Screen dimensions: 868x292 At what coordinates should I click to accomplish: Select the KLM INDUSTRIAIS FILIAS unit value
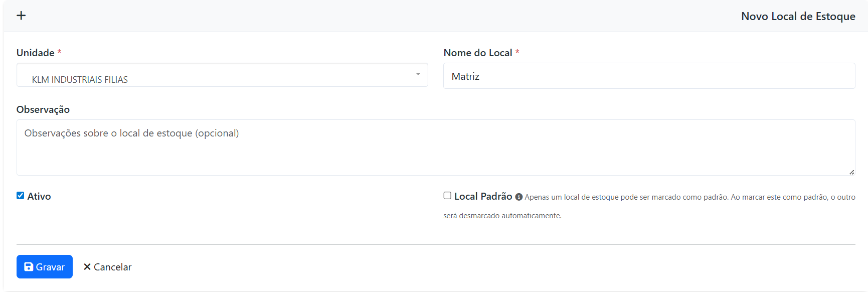click(x=80, y=80)
